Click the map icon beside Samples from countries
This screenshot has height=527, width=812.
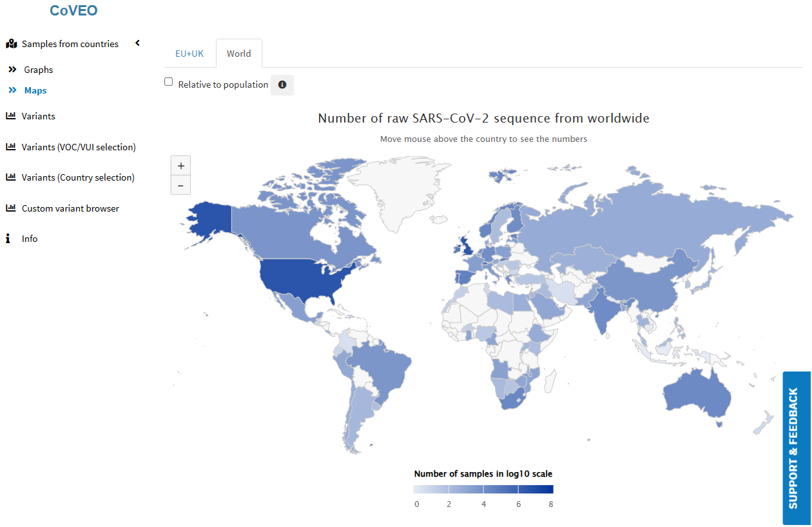(11, 44)
